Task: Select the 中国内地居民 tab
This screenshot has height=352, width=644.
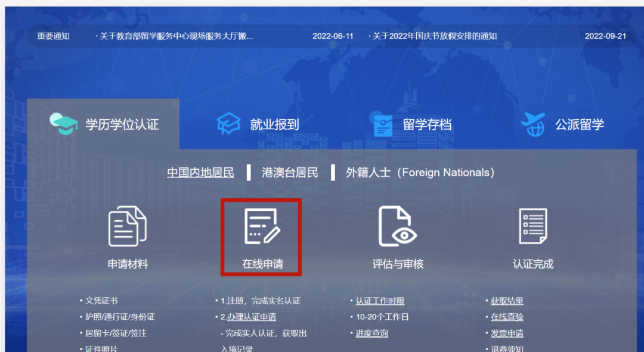Action: pos(200,172)
